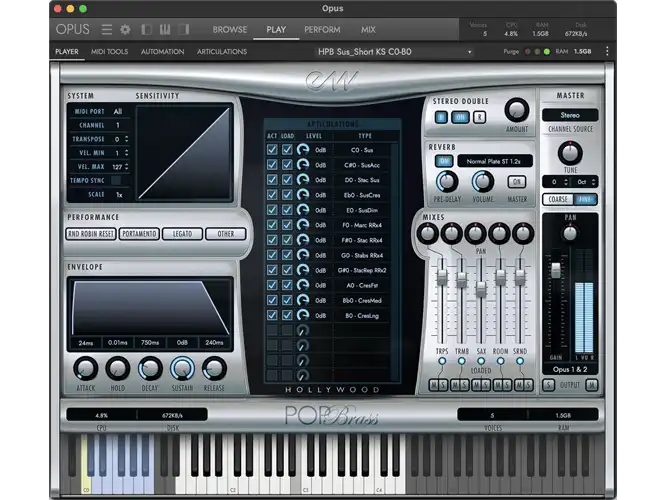Screen dimensions: 667x500
Task: Toggle the Reverb Master ON button
Action: click(x=516, y=182)
